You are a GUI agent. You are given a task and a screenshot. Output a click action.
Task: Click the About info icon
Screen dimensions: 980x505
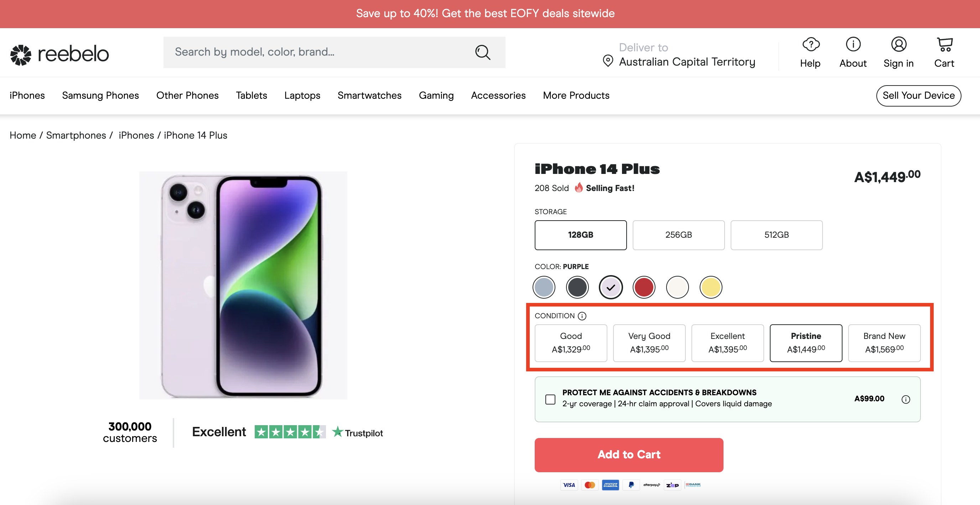point(853,45)
